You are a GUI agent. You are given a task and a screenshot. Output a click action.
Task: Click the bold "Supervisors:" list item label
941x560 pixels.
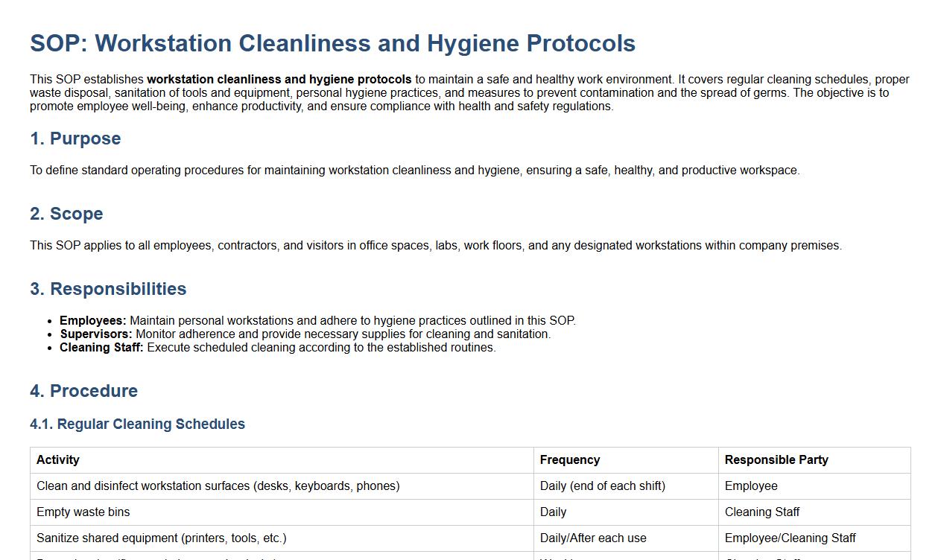96,334
